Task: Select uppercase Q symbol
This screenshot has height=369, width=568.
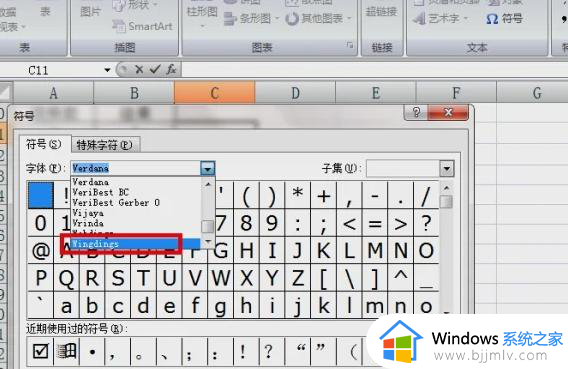Action: (66, 278)
